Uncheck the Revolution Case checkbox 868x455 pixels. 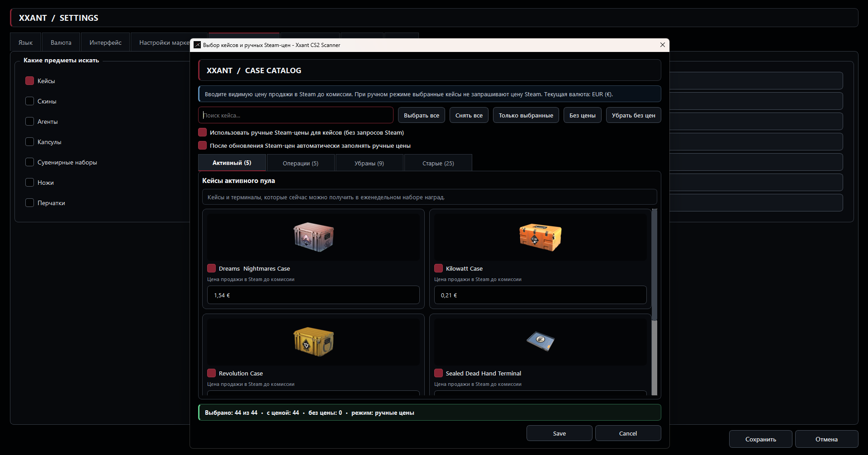point(211,373)
